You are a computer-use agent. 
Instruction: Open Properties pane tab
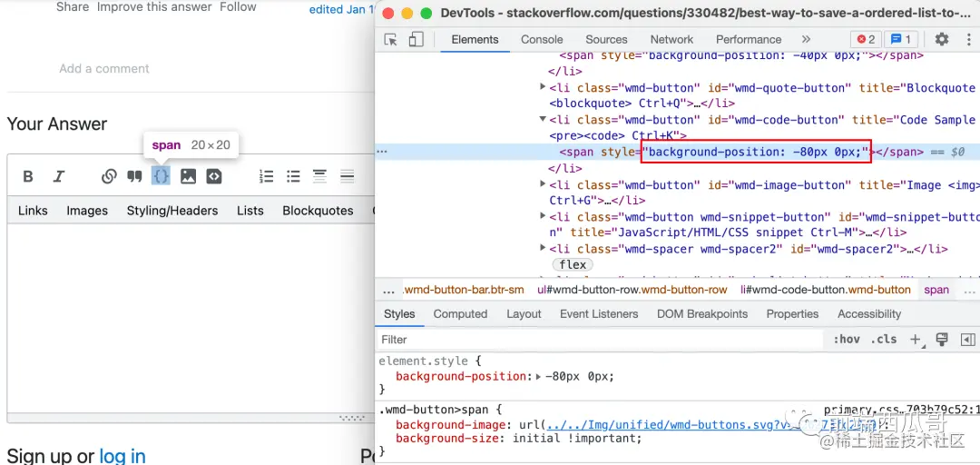coord(792,314)
